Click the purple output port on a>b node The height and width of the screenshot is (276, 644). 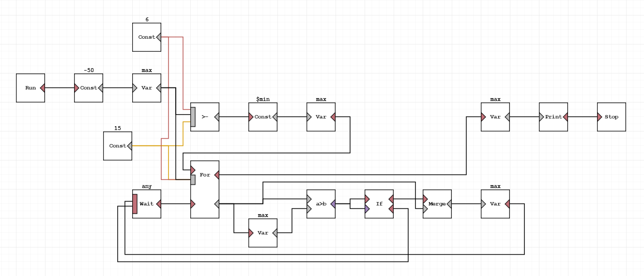click(x=333, y=204)
